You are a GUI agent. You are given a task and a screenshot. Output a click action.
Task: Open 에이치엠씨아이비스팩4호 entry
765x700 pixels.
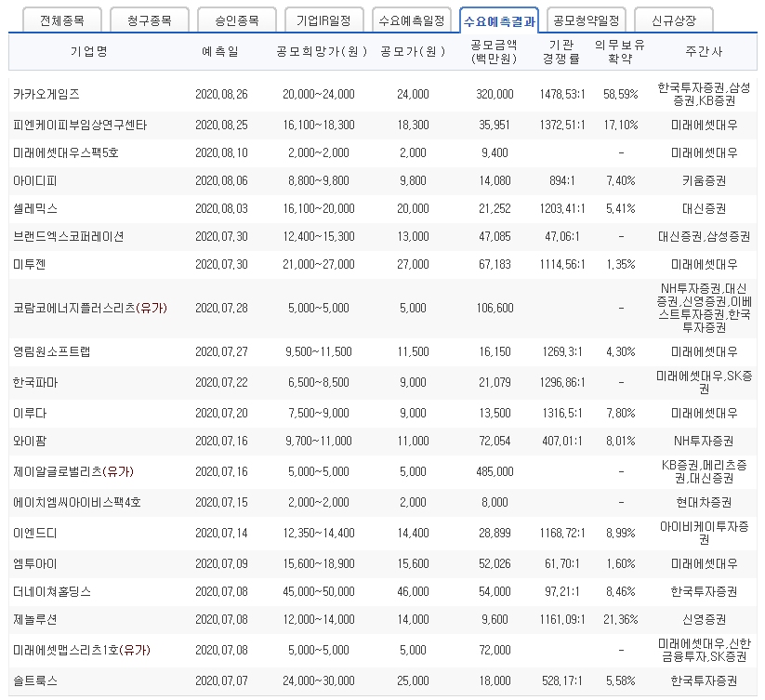point(77,502)
